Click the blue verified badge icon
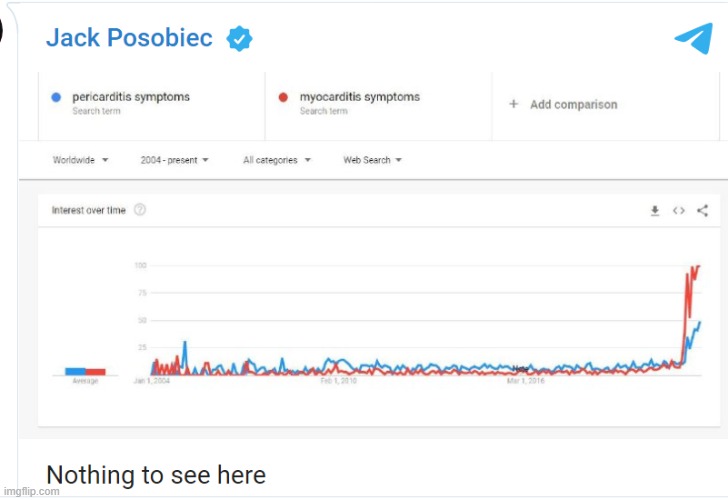 pyautogui.click(x=239, y=39)
